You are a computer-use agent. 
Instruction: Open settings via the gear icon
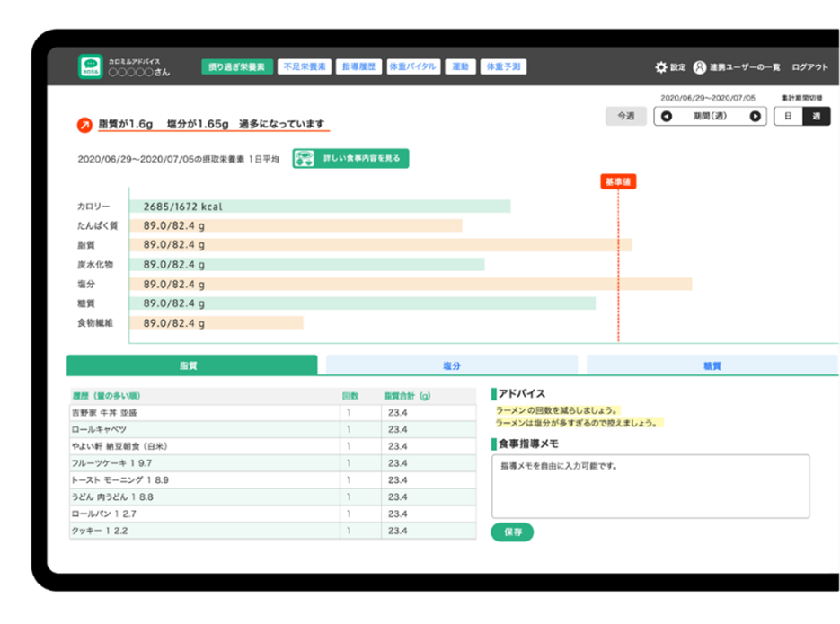coord(661,67)
